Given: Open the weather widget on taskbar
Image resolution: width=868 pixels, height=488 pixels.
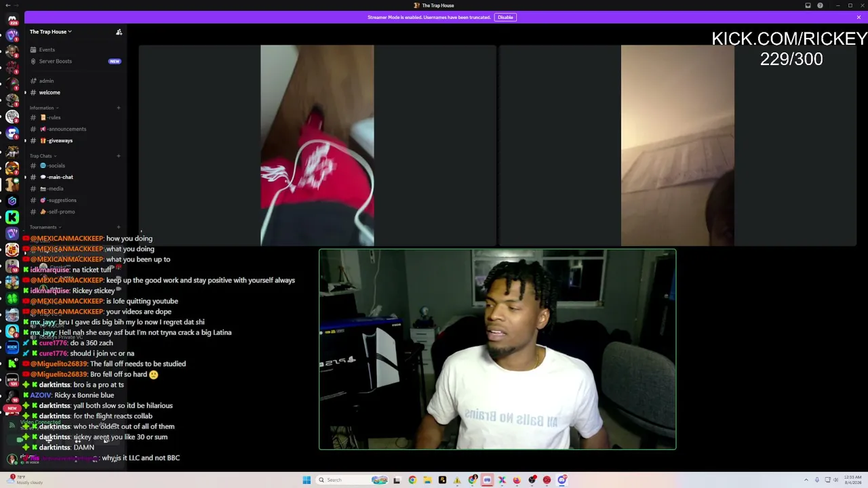Looking at the screenshot, I should coord(26,480).
